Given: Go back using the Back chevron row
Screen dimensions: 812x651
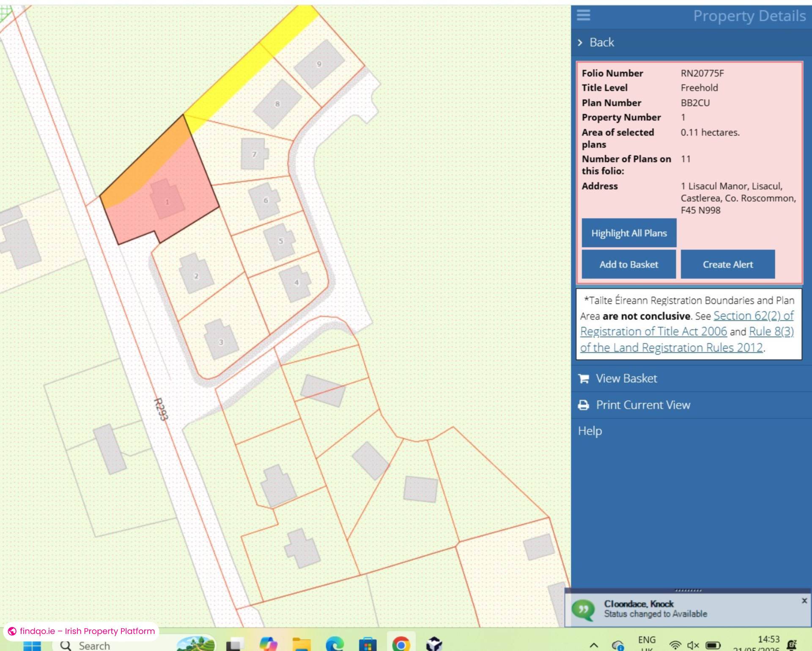Looking at the screenshot, I should [691, 42].
